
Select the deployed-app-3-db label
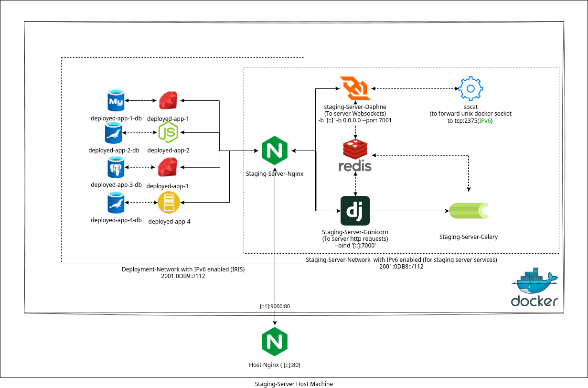coord(116,184)
